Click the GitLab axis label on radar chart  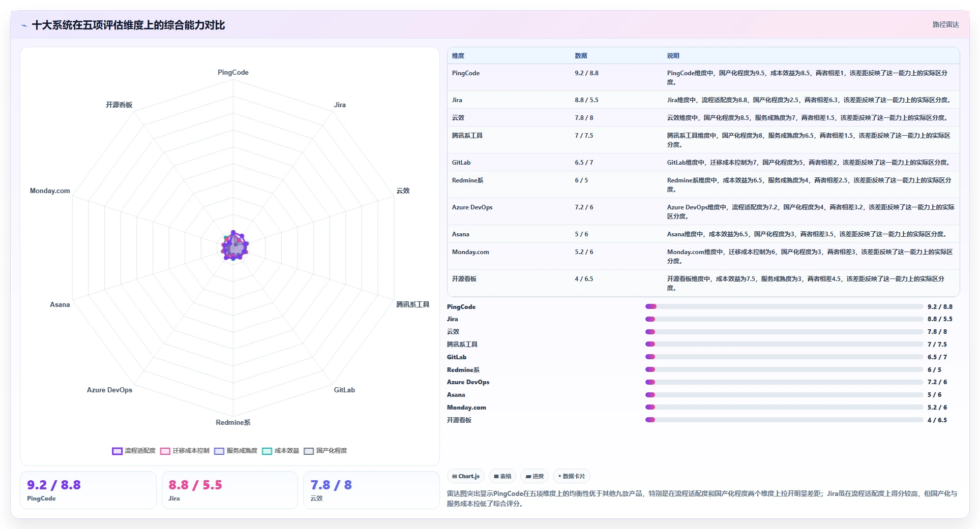pyautogui.click(x=344, y=390)
